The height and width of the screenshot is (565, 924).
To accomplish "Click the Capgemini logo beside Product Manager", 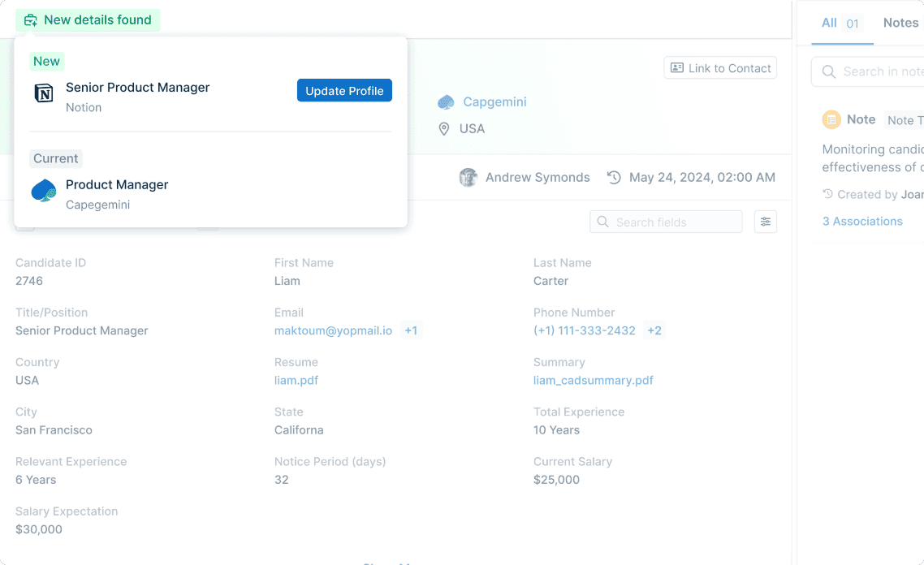I will [x=44, y=191].
